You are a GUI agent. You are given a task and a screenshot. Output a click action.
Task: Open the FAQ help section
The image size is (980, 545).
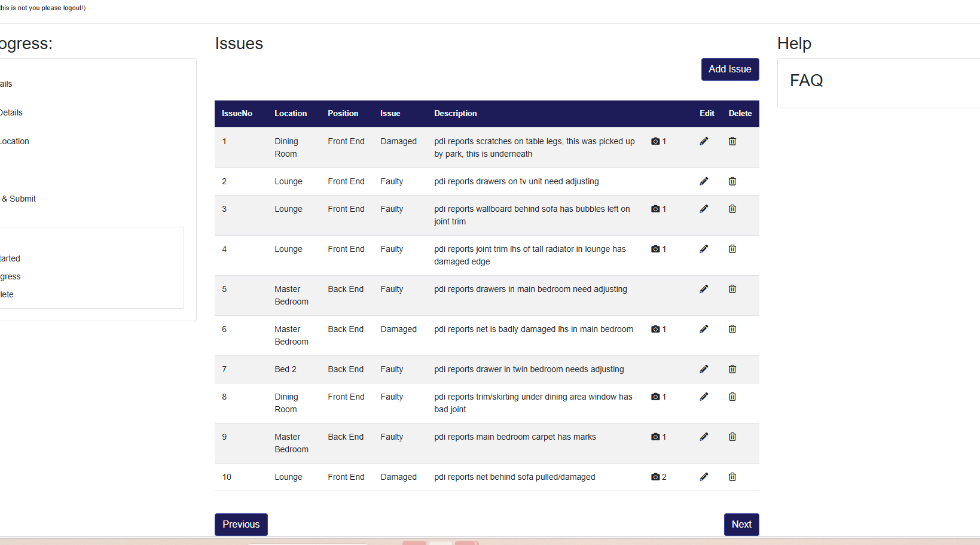coord(806,81)
